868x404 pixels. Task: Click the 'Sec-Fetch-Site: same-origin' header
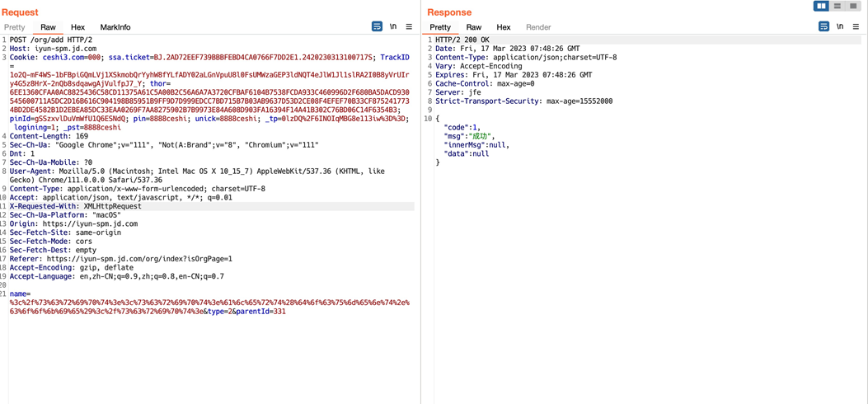point(65,233)
